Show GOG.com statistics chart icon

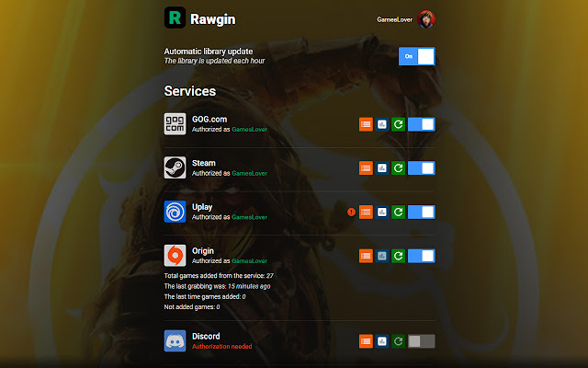click(382, 124)
